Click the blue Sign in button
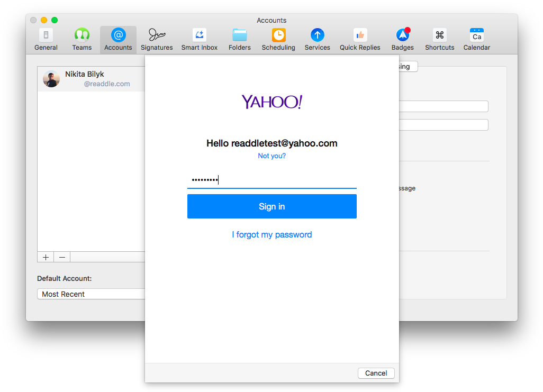This screenshot has width=543, height=392. (x=272, y=206)
